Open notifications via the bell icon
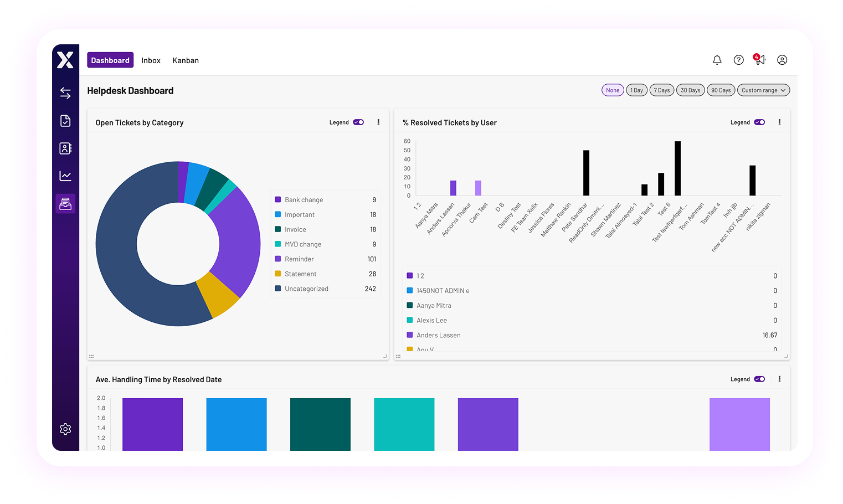Viewport: 843px width, 504px height. pos(717,60)
